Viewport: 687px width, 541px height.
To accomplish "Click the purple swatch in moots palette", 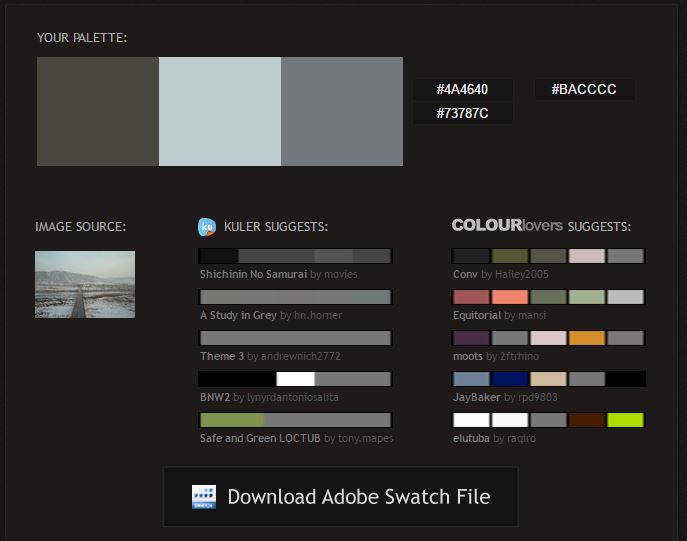I will coord(471,338).
